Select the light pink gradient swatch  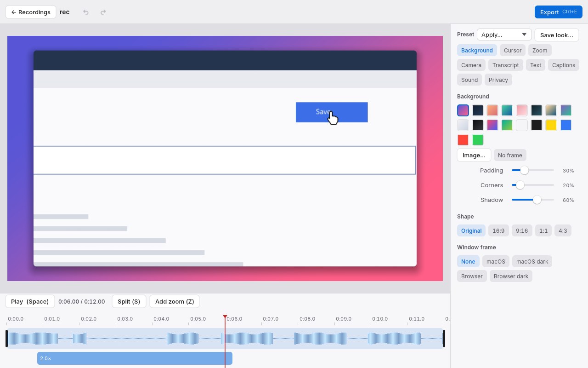pyautogui.click(x=522, y=110)
